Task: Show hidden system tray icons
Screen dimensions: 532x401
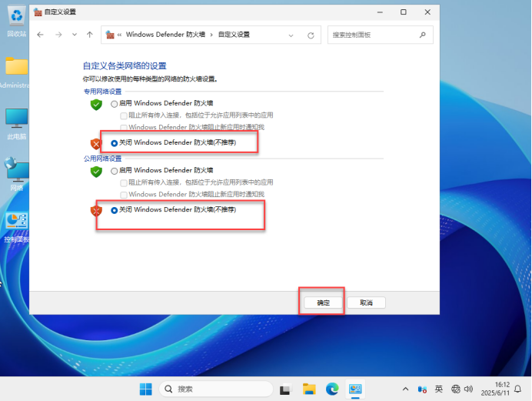Action: pyautogui.click(x=405, y=389)
